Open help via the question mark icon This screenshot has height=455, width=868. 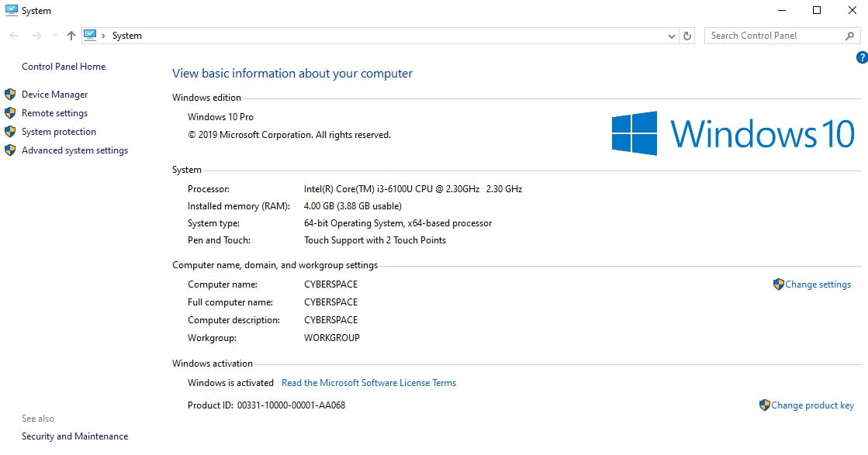[x=862, y=57]
